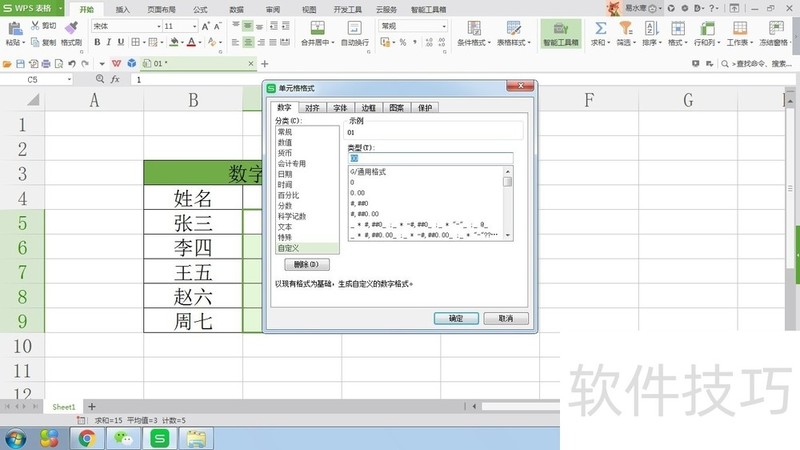Click the Filter (筛选) funnel icon
The image size is (800, 450).
(626, 28)
